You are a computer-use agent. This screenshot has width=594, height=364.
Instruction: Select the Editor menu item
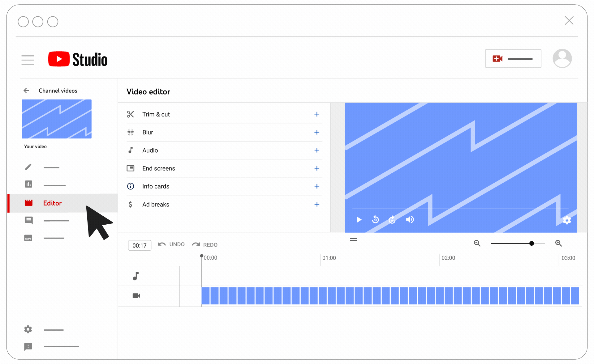(52, 203)
